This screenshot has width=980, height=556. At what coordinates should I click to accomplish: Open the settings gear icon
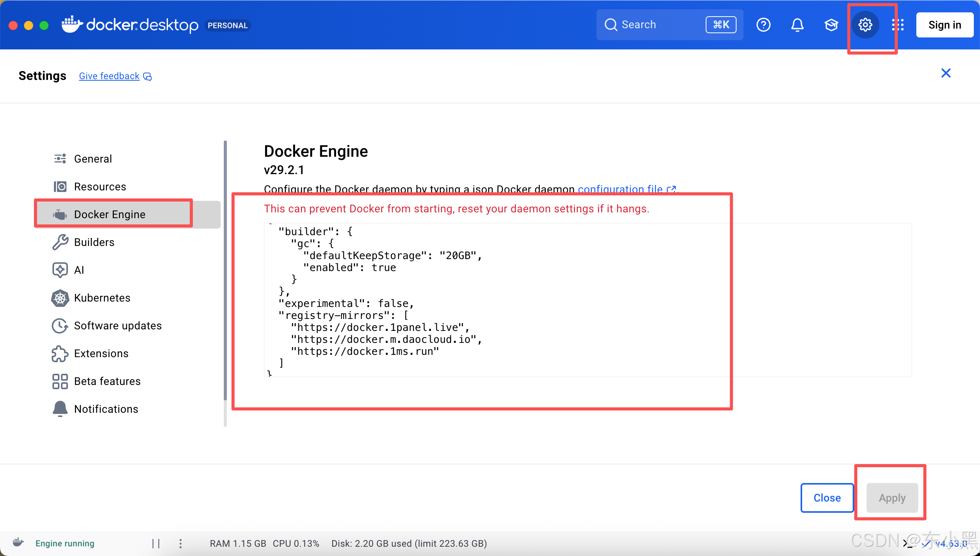[865, 25]
